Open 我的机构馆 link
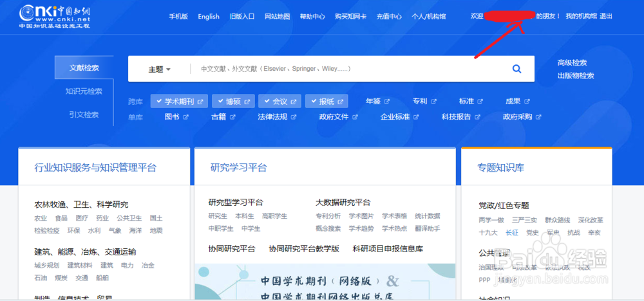The height and width of the screenshot is (301, 644). [x=581, y=16]
